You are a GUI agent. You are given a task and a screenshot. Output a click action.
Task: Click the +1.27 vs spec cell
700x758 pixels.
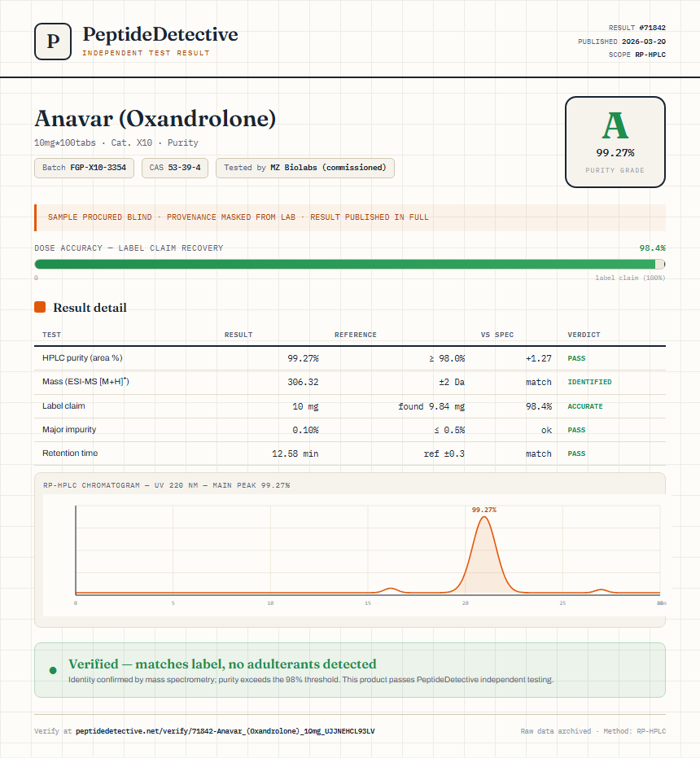point(539,358)
